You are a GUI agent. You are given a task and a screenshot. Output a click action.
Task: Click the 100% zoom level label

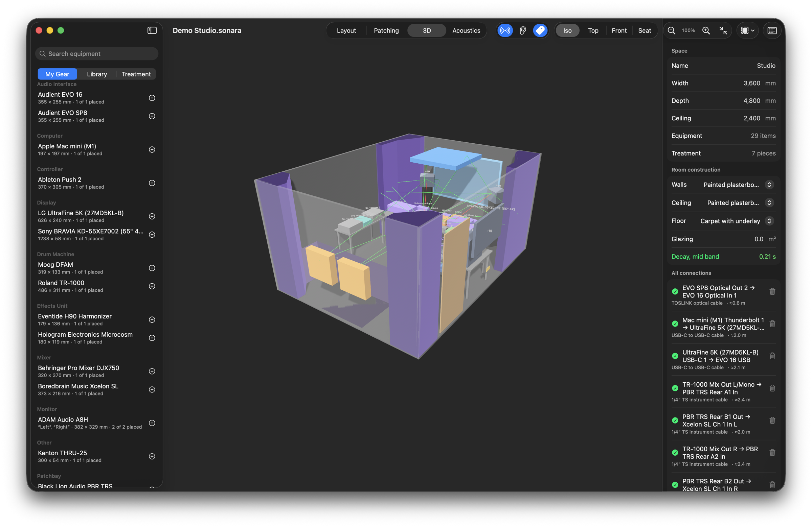coord(688,30)
